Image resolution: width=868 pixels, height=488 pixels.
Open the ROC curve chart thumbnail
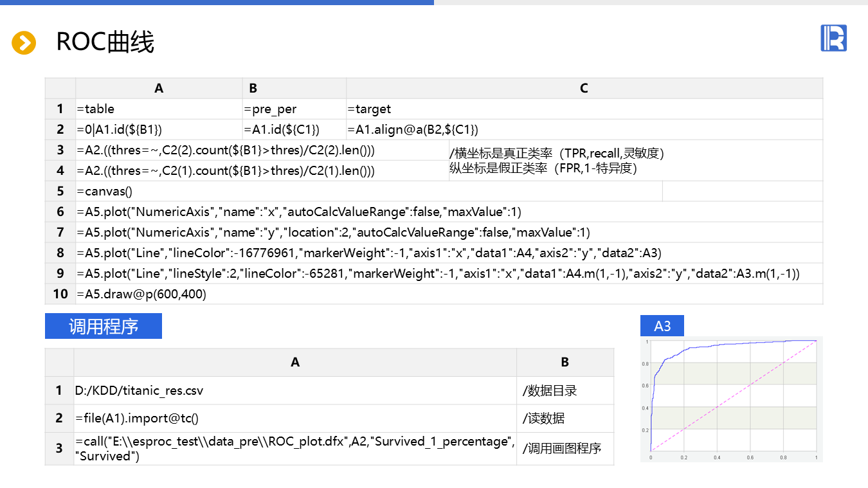[x=732, y=399]
